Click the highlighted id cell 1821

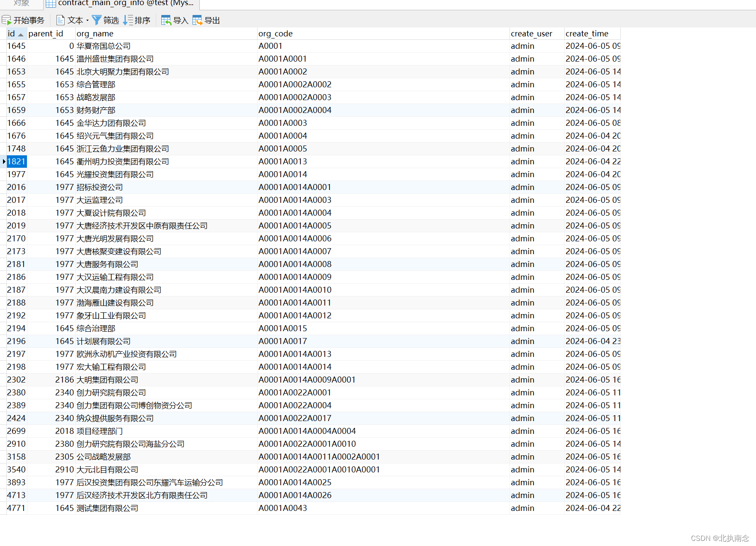16,162
